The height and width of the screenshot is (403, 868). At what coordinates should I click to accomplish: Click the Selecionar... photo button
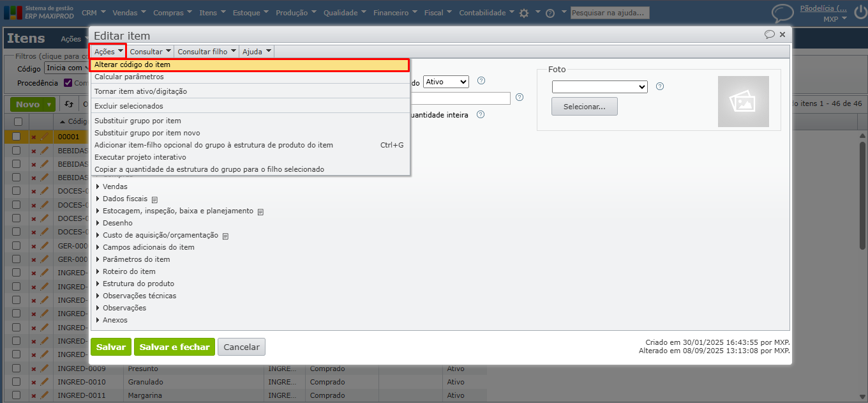(585, 107)
